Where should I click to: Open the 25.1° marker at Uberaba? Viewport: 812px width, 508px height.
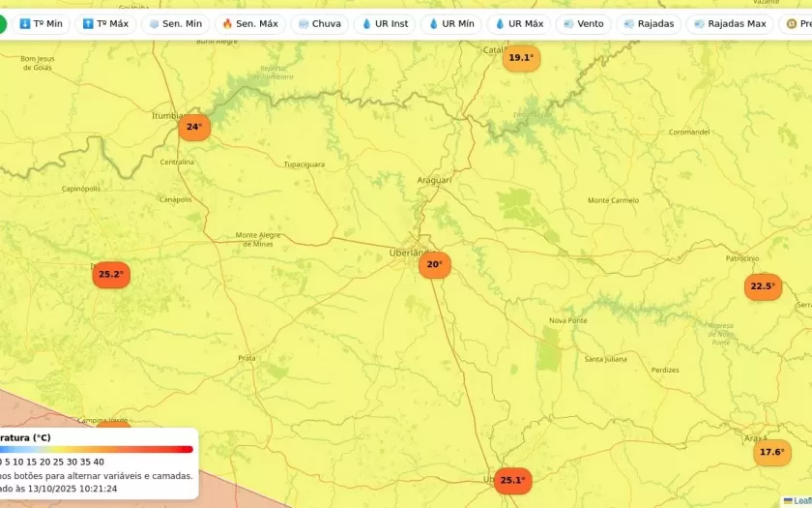point(511,480)
